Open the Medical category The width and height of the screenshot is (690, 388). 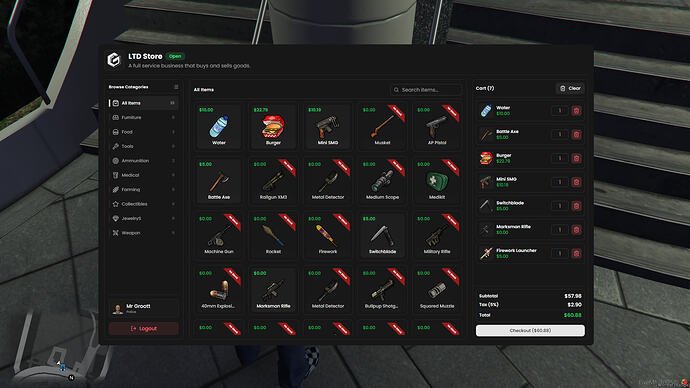143,175
